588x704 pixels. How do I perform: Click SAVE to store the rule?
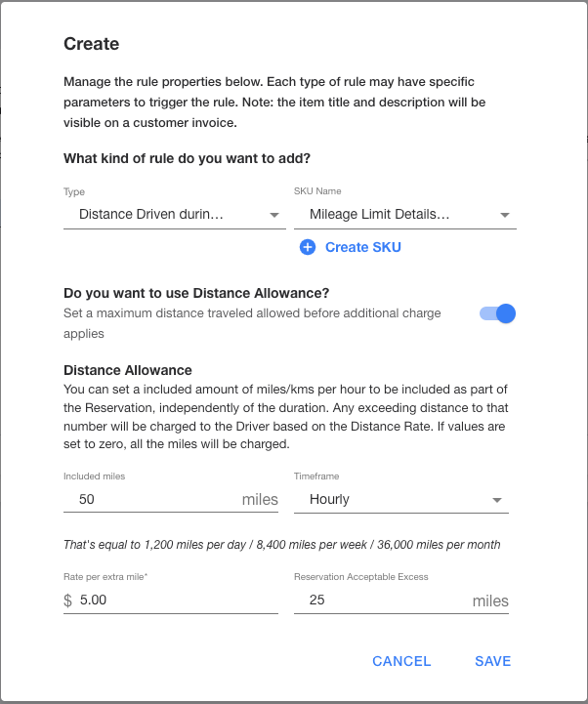point(493,661)
